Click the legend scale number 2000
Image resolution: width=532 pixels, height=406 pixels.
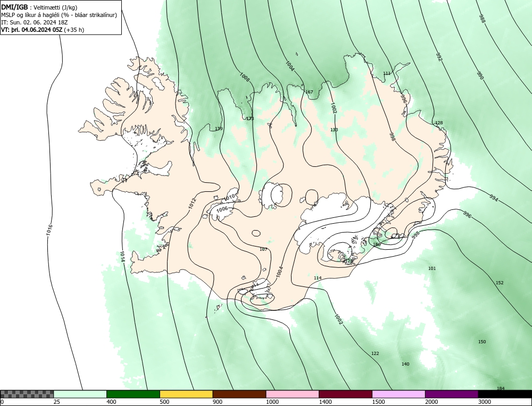click(x=431, y=402)
